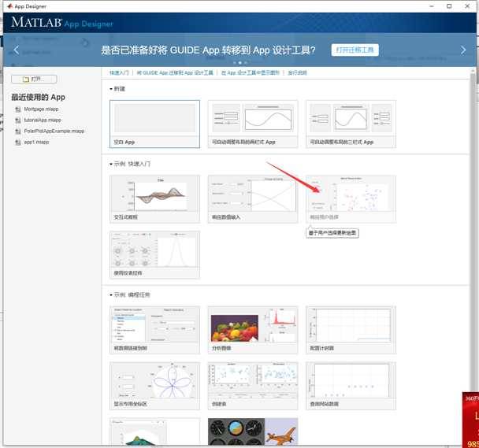479x448 pixels.
Task: Open the 配置计时器 example
Action: point(351,330)
